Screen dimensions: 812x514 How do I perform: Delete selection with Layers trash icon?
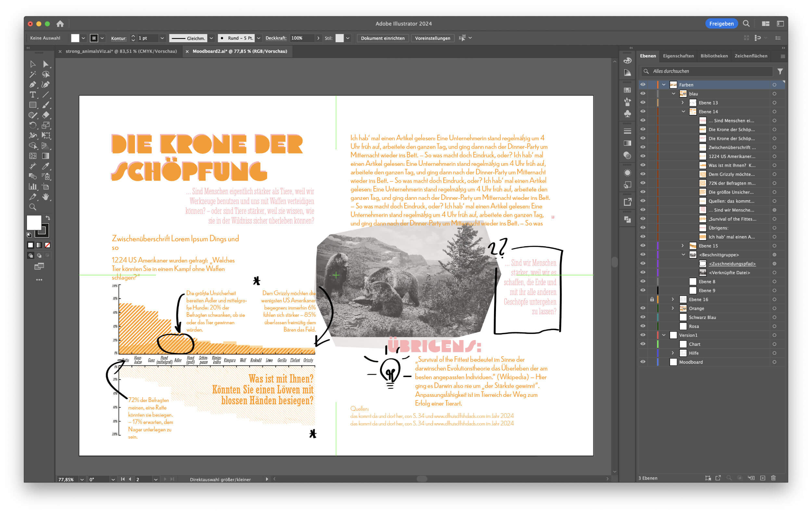[774, 478]
